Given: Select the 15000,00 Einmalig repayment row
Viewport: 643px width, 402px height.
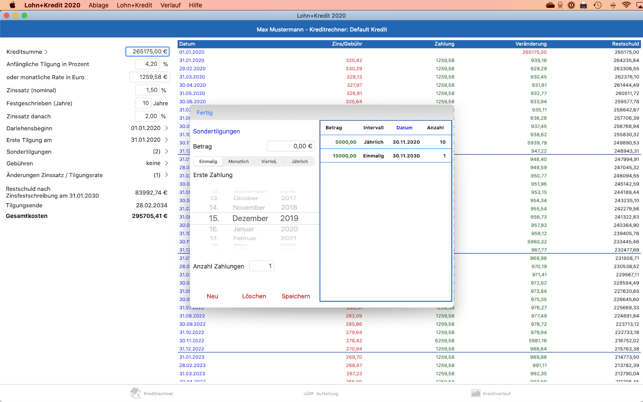Looking at the screenshot, I should point(385,156).
